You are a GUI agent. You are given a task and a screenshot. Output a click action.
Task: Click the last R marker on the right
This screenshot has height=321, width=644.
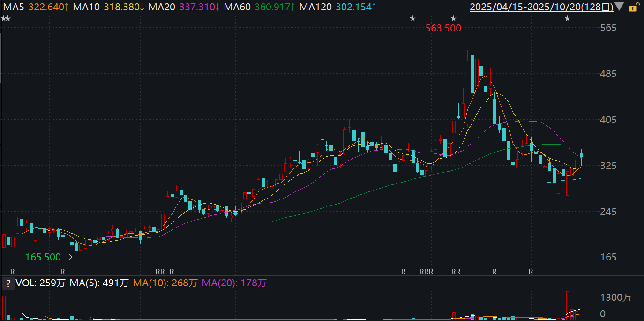[x=531, y=271]
